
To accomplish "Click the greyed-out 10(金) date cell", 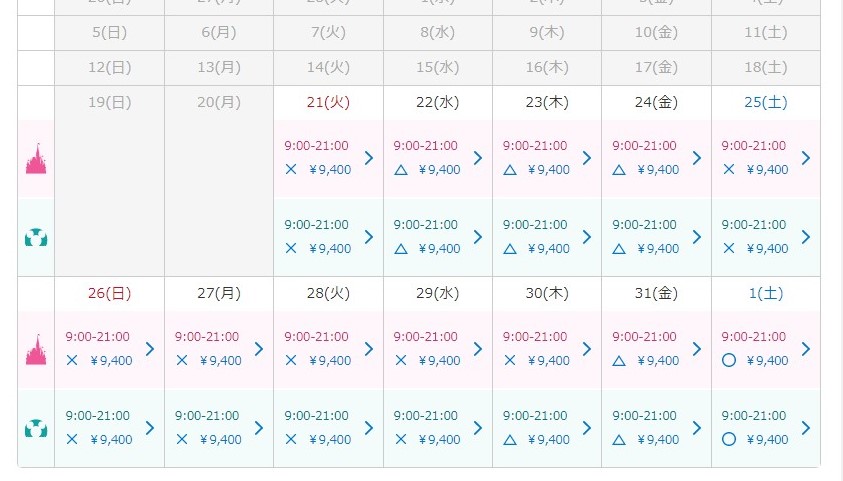I will (656, 32).
